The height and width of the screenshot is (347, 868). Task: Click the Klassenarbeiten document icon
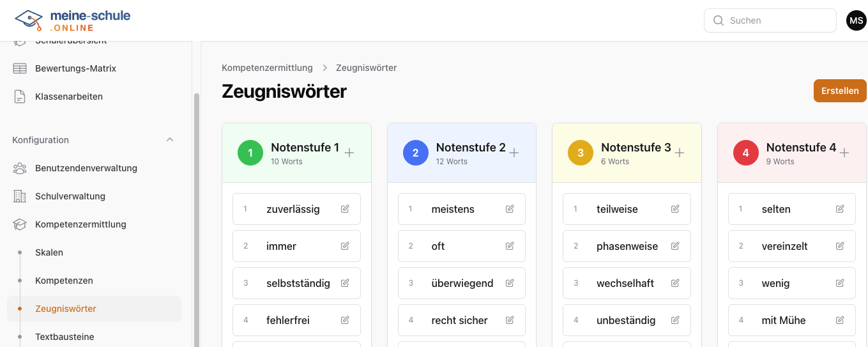[20, 96]
